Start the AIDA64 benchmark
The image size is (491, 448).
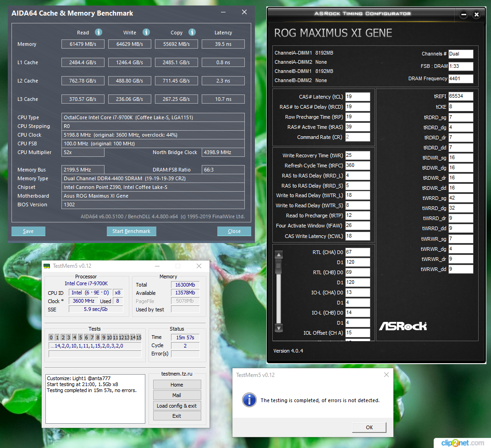tap(131, 231)
